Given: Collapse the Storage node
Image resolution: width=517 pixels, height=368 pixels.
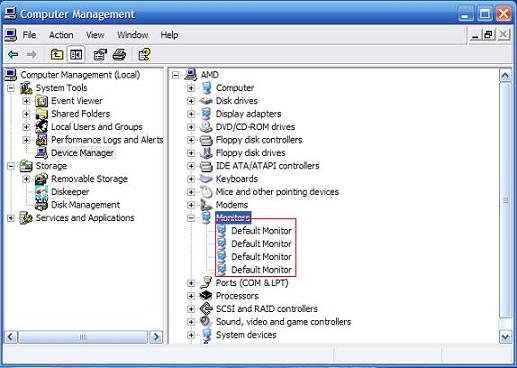Looking at the screenshot, I should click(11, 166).
